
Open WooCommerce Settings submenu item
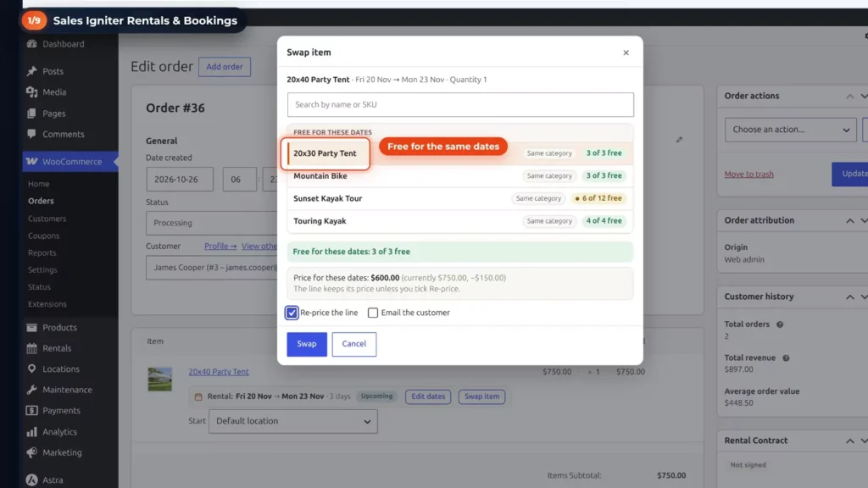(42, 270)
